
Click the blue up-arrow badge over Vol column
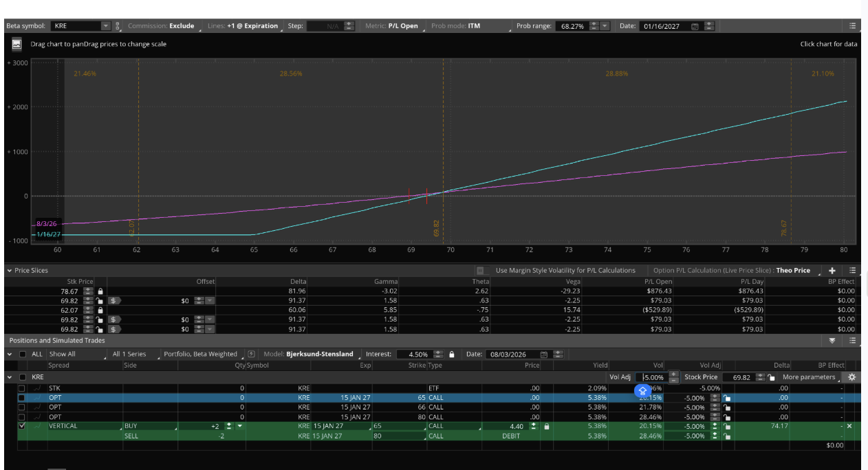click(642, 391)
